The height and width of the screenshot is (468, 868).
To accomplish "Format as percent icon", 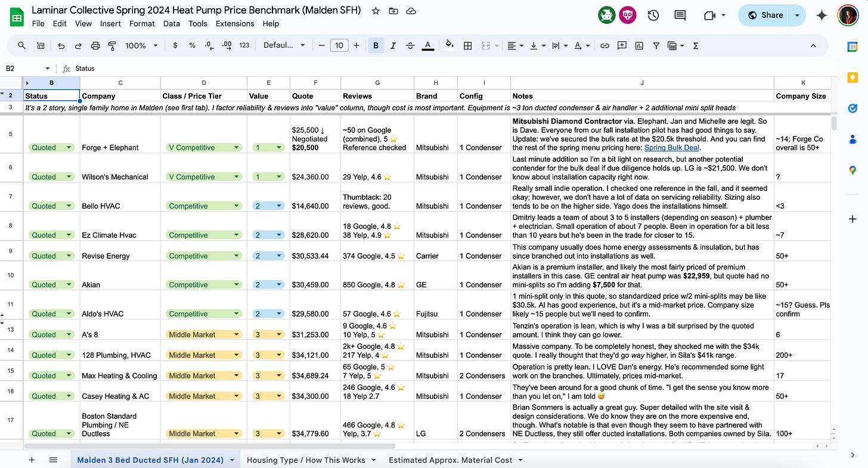I will click(192, 45).
